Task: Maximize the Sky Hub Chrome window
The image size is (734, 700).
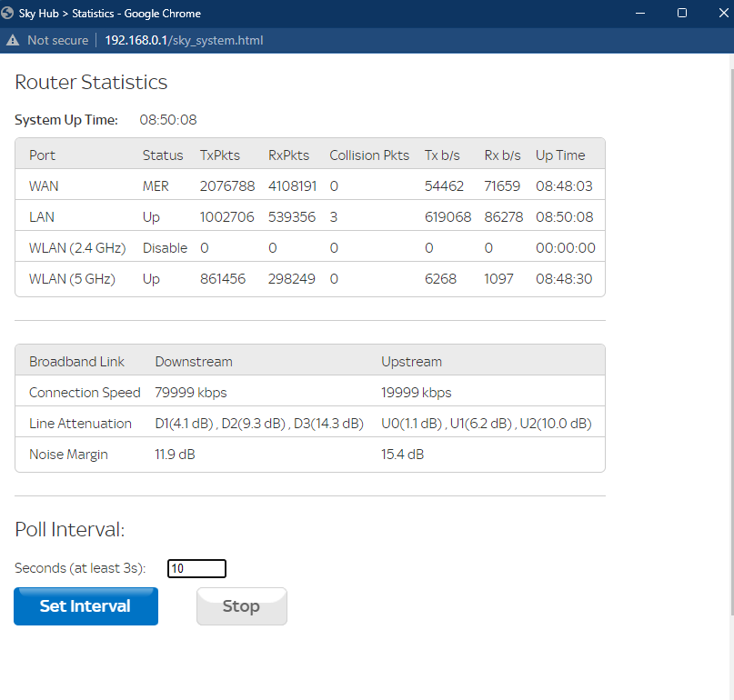Action: [x=682, y=14]
